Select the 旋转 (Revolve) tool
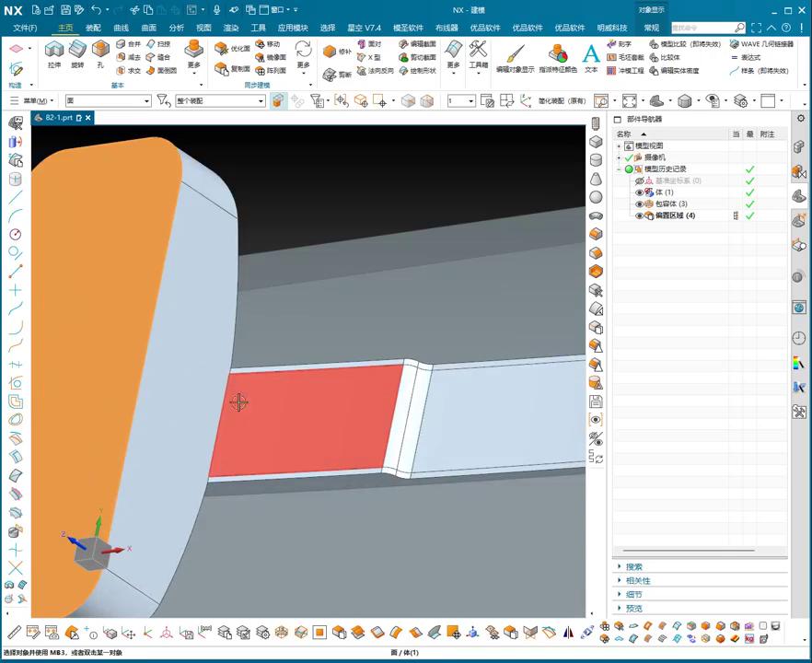The width and height of the screenshot is (812, 663). pyautogui.click(x=77, y=50)
